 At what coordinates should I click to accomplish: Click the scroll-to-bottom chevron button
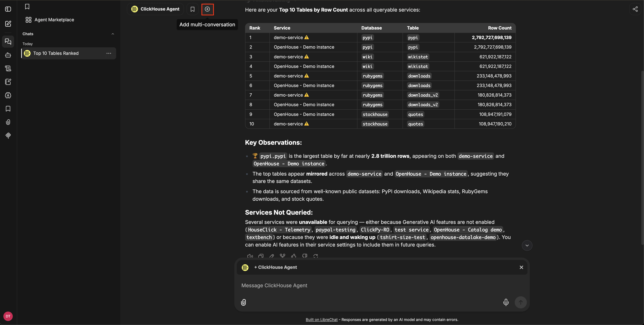pyautogui.click(x=527, y=246)
